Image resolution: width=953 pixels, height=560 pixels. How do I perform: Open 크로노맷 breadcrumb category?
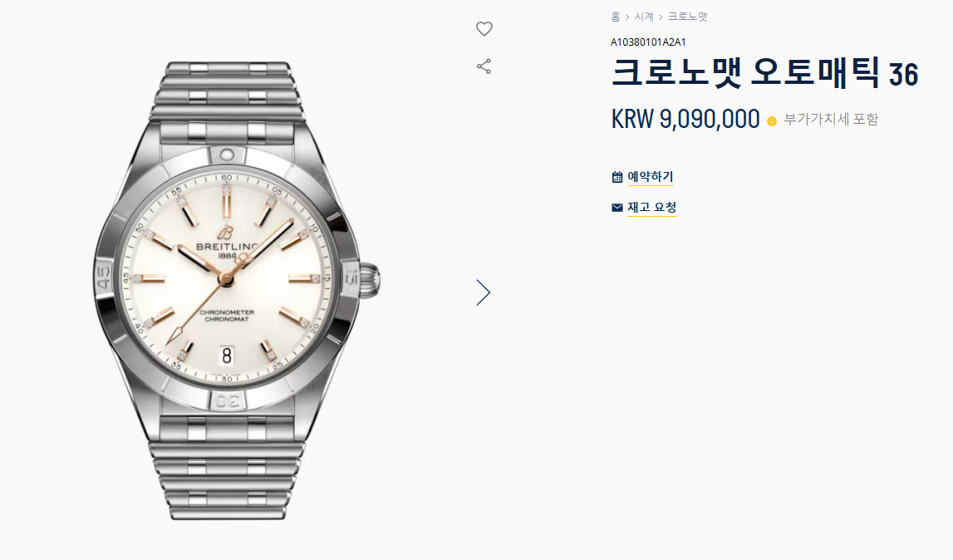pyautogui.click(x=687, y=17)
